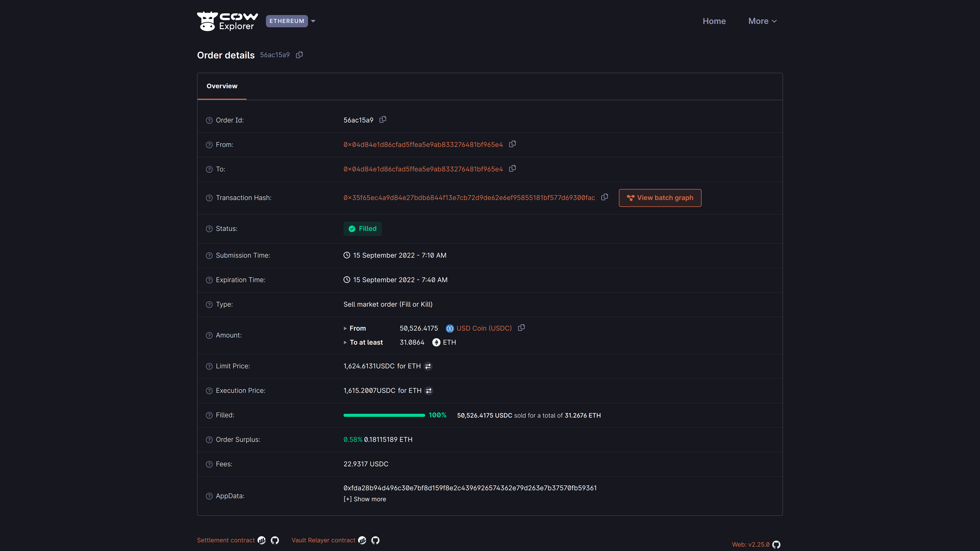Click the green Filled progress bar
Viewport: 980px width, 551px height.
pyautogui.click(x=384, y=415)
